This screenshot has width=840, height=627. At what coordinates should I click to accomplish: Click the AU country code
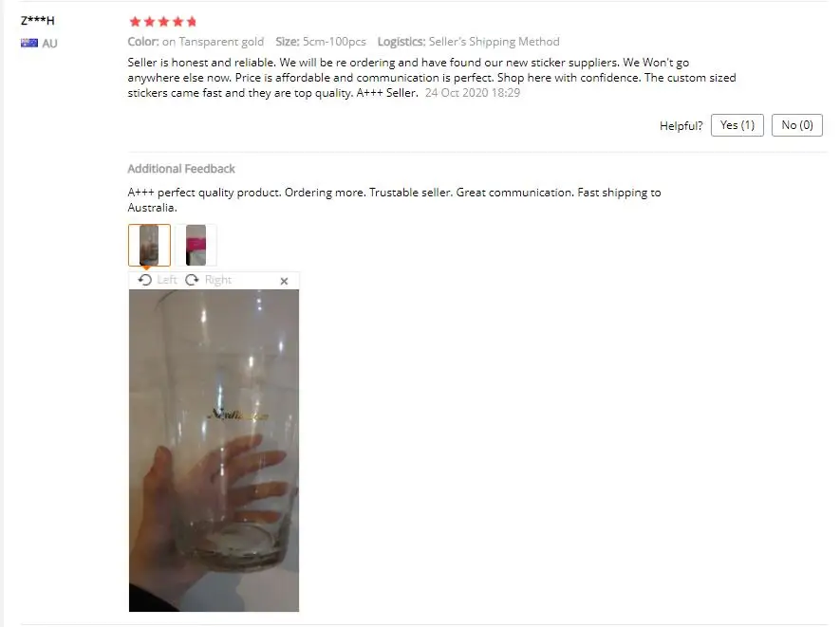coord(49,44)
